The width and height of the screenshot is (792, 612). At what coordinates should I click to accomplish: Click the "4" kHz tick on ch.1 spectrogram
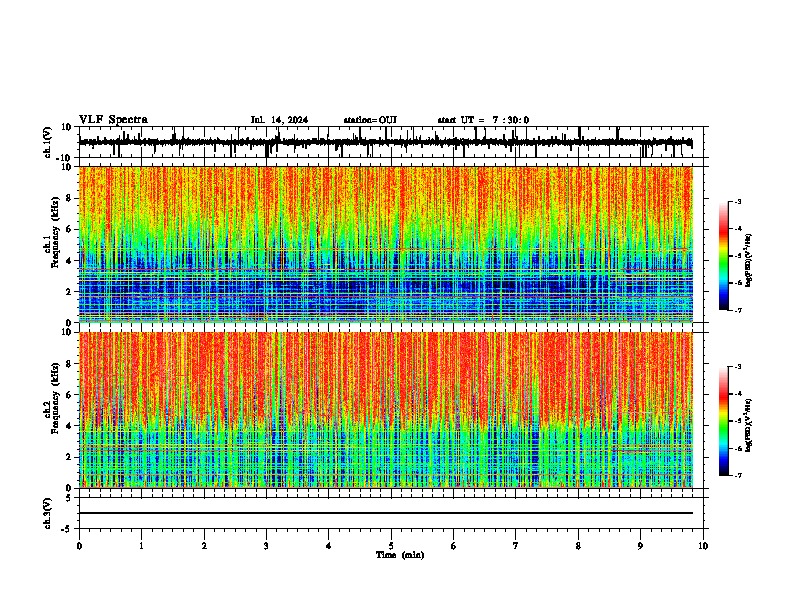pyautogui.click(x=70, y=261)
